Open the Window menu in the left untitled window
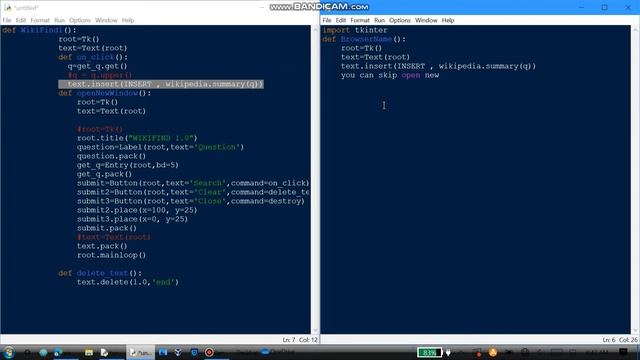 coord(106,20)
